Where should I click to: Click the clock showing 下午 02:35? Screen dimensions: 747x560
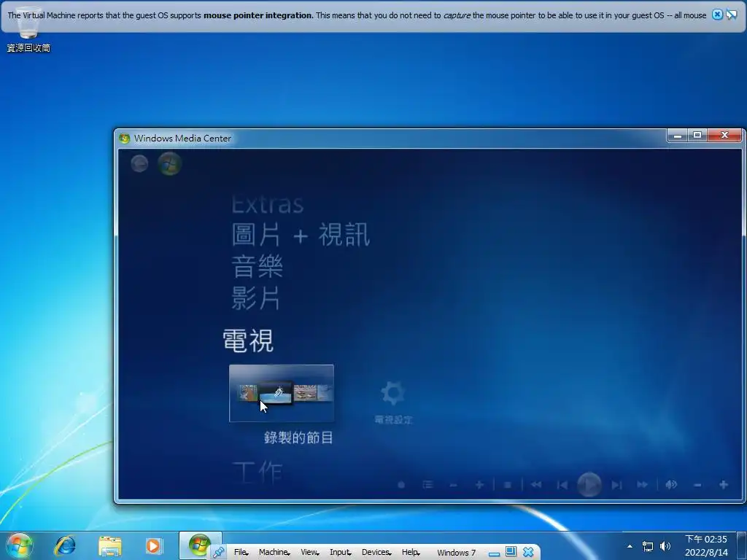point(706,539)
